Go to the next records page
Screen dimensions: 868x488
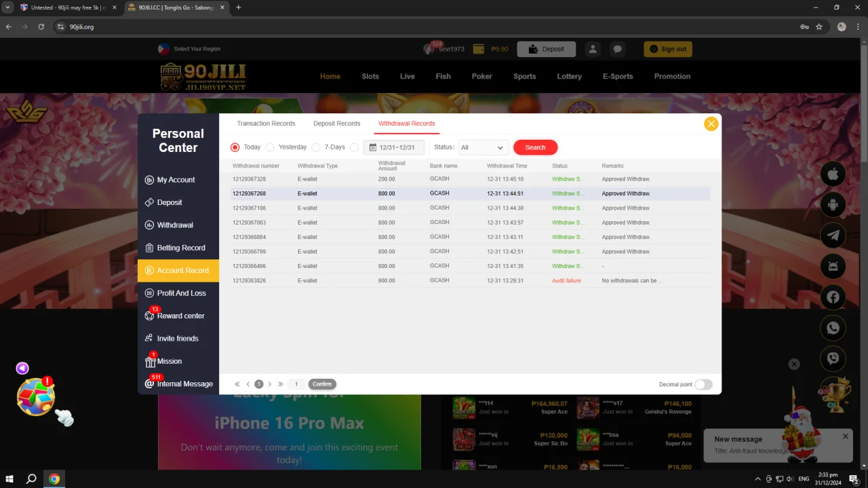click(270, 384)
